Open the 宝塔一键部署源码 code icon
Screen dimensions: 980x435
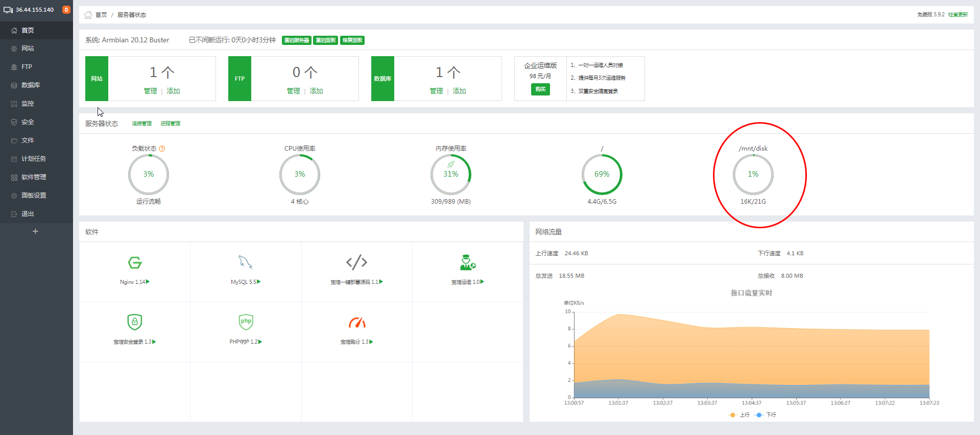(x=356, y=262)
